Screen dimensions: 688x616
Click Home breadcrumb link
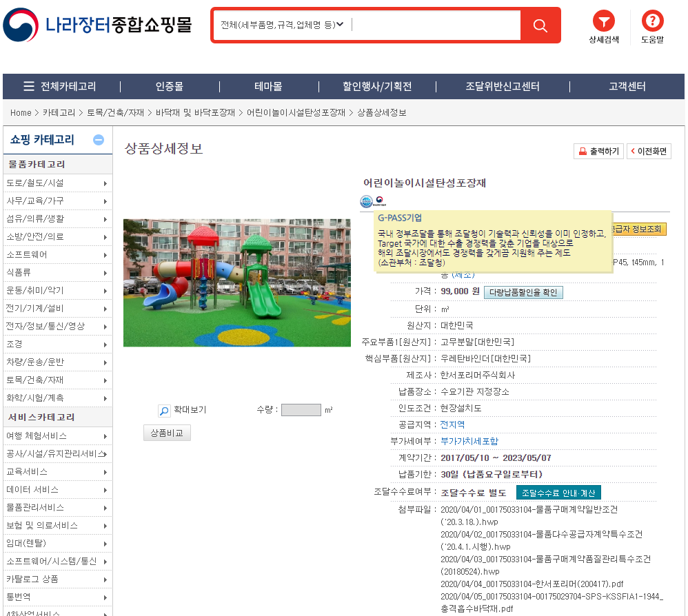pyautogui.click(x=21, y=113)
